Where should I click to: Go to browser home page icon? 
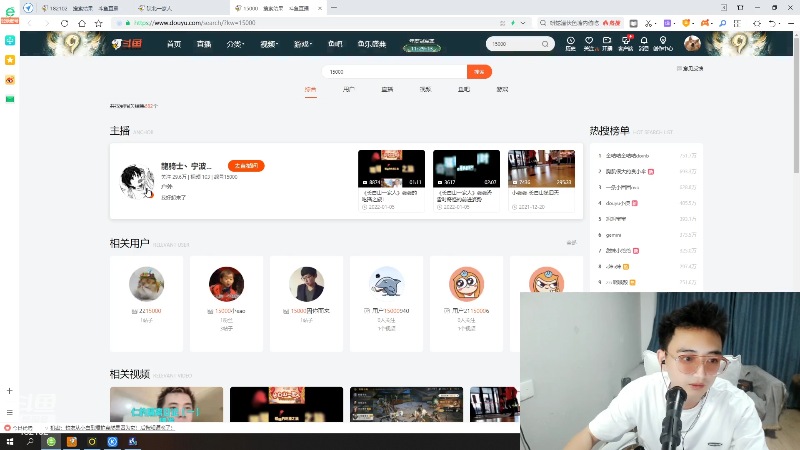82,23
